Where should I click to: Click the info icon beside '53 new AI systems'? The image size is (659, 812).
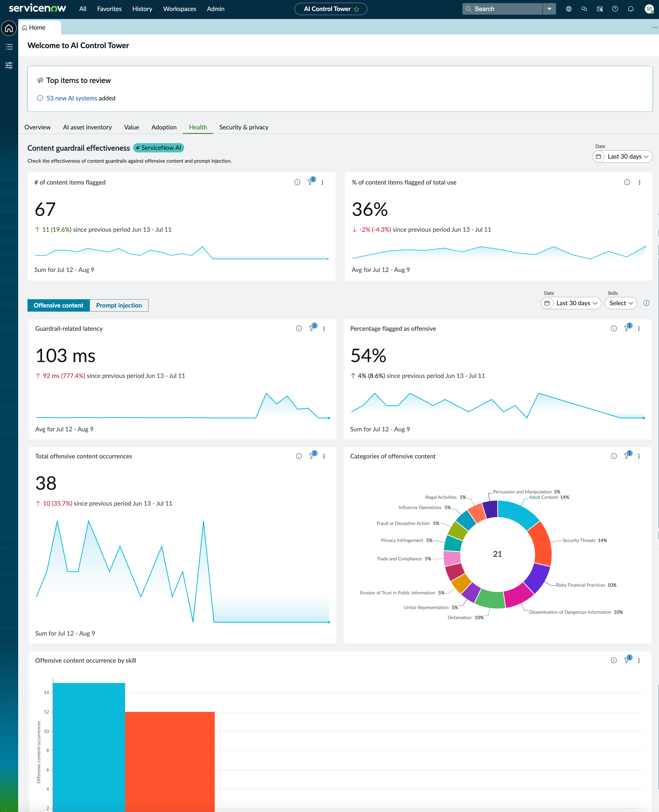tap(40, 98)
